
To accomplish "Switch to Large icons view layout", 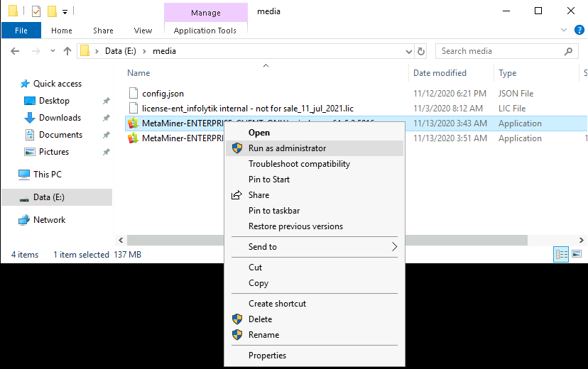I will coord(577,254).
